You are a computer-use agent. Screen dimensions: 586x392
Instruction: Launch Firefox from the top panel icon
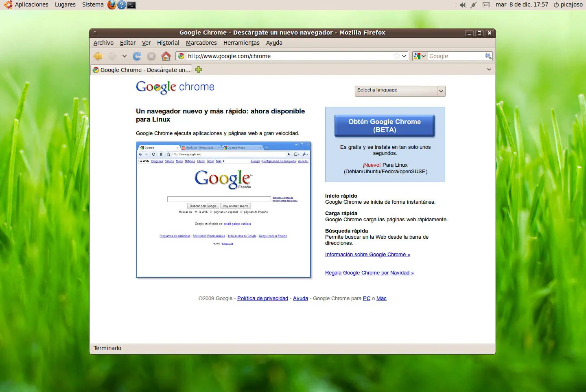click(x=112, y=5)
